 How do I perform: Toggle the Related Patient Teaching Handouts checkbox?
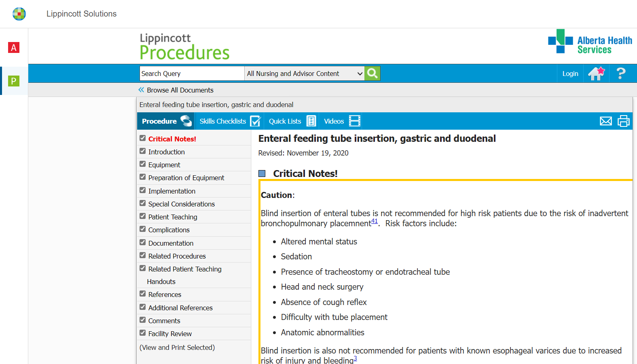(143, 268)
